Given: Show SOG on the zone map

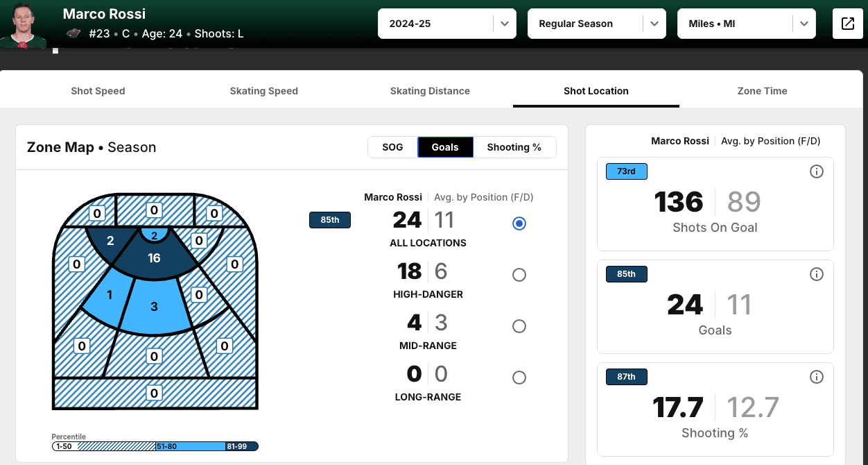Looking at the screenshot, I should pos(392,147).
